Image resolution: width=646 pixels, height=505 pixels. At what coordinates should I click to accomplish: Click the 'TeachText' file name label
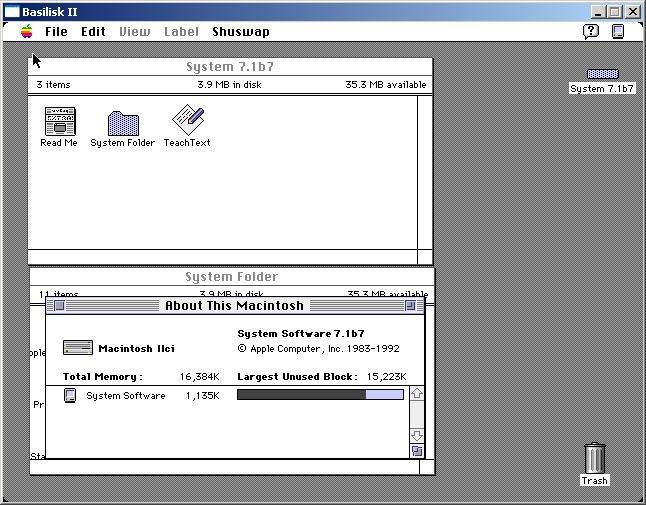[187, 143]
